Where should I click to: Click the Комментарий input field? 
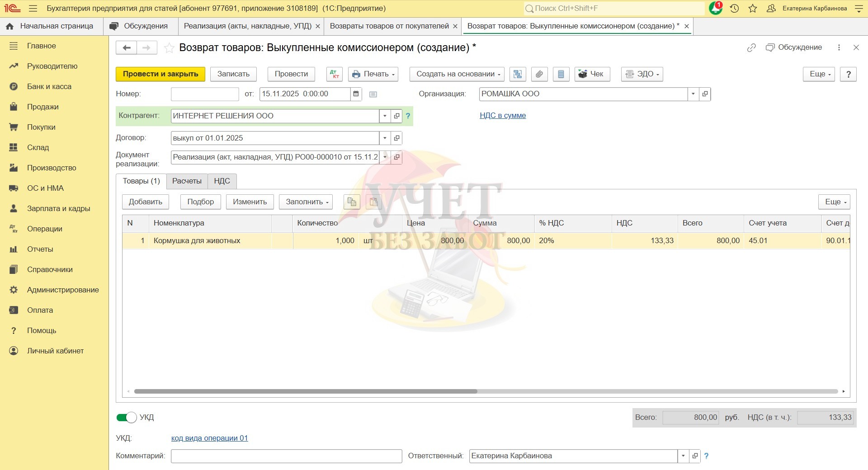coord(286,456)
